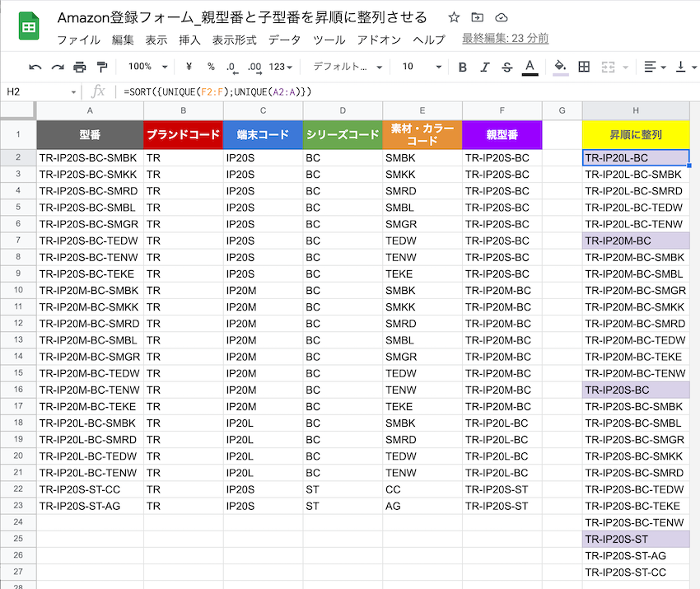Open the データ menu
Screen dimensions: 700x589
click(284, 40)
